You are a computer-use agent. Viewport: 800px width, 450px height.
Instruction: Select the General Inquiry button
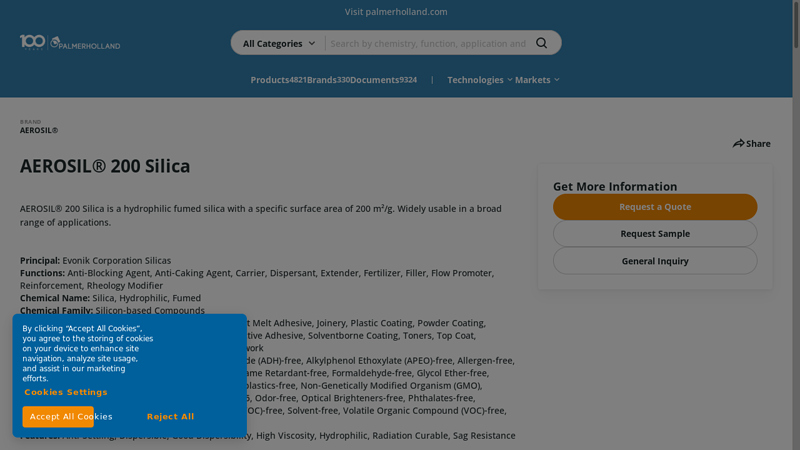pos(654,261)
